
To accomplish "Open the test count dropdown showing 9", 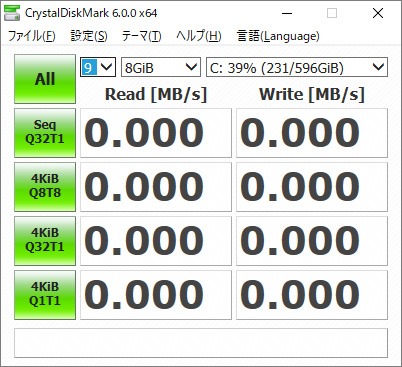I will point(98,67).
